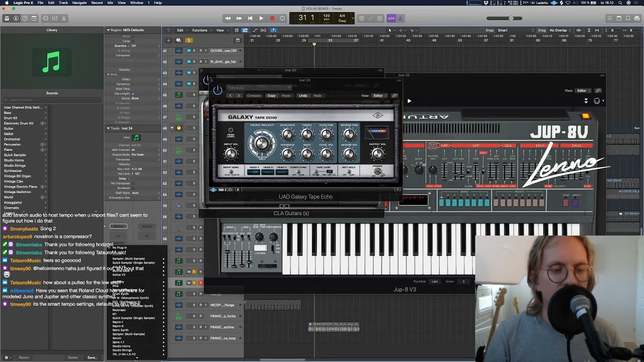Screen dimensions: 644x362
Task: Open Window menu in menu bar
Action: 136,3
